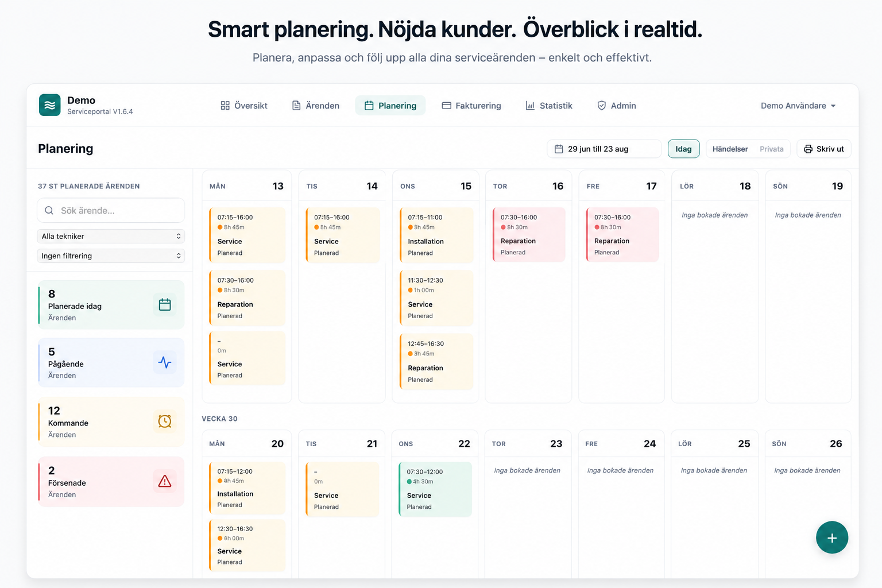Click the printer icon in Skriv ut
This screenshot has width=882, height=588.
pos(808,149)
